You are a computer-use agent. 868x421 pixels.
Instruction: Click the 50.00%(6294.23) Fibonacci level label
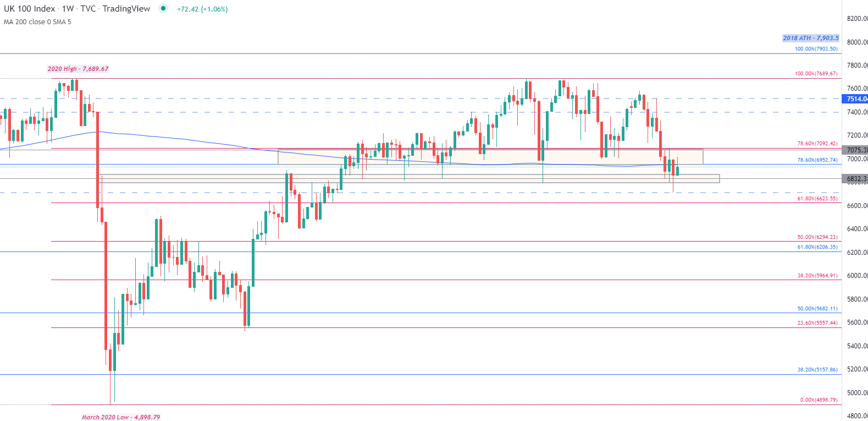pos(817,237)
